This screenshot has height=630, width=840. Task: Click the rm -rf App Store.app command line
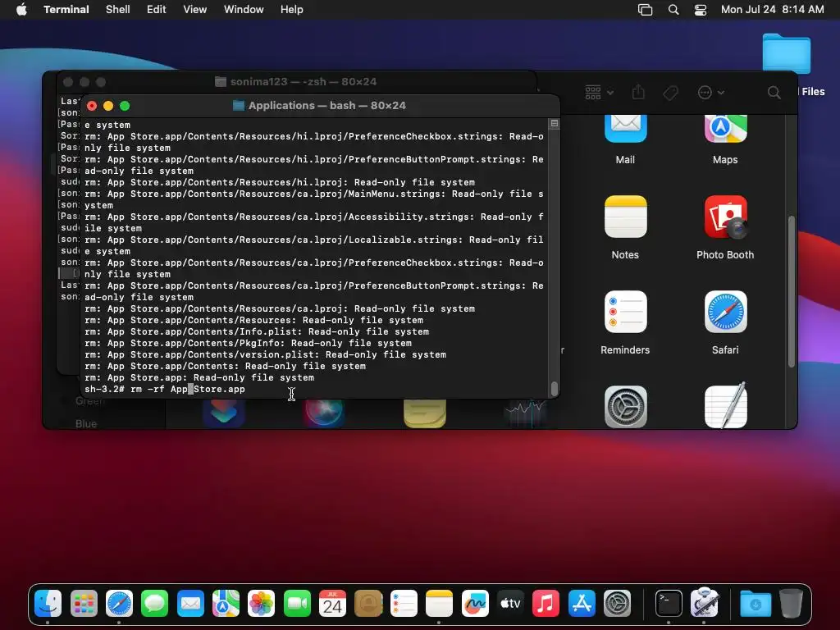tap(164, 389)
